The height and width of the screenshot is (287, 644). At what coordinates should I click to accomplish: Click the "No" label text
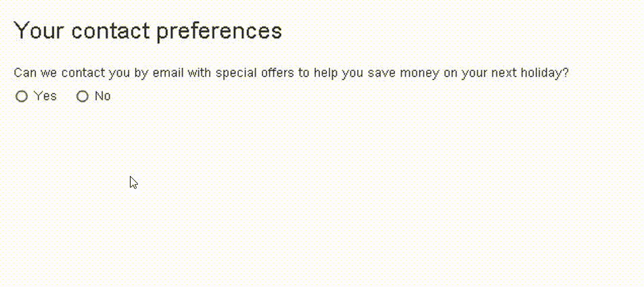pyautogui.click(x=103, y=96)
